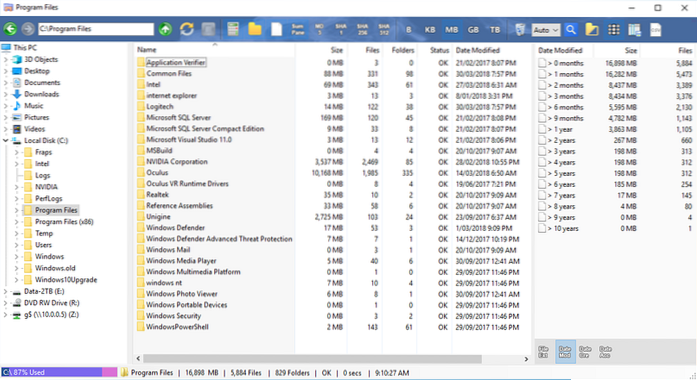The width and height of the screenshot is (697, 380).
Task: Expand the Downloads tree node
Action: point(6,94)
